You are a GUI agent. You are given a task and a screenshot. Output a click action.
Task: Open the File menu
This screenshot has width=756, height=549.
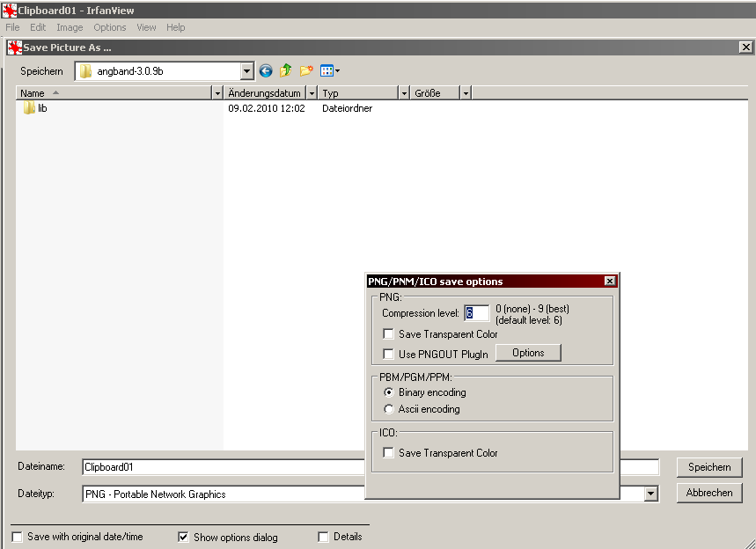click(x=12, y=27)
